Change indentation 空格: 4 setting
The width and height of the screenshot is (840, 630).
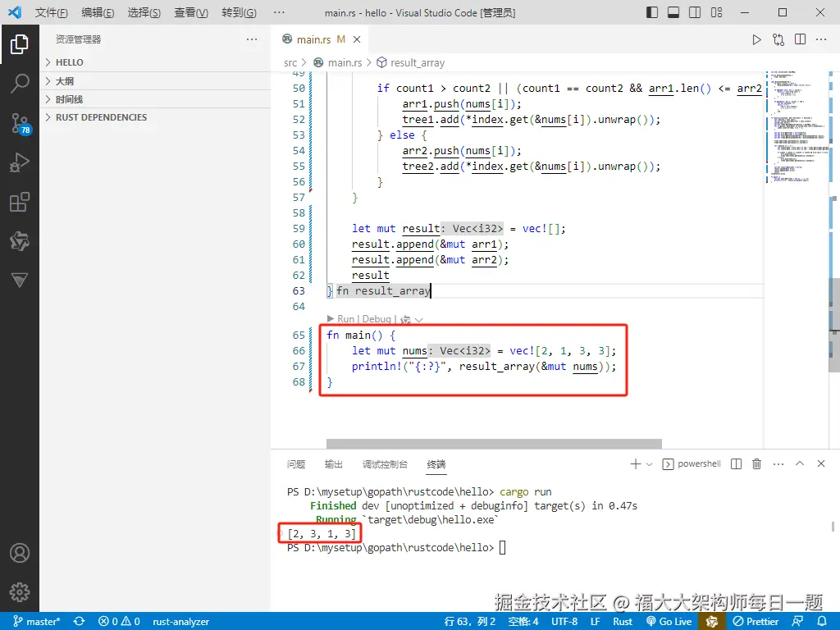(523, 622)
